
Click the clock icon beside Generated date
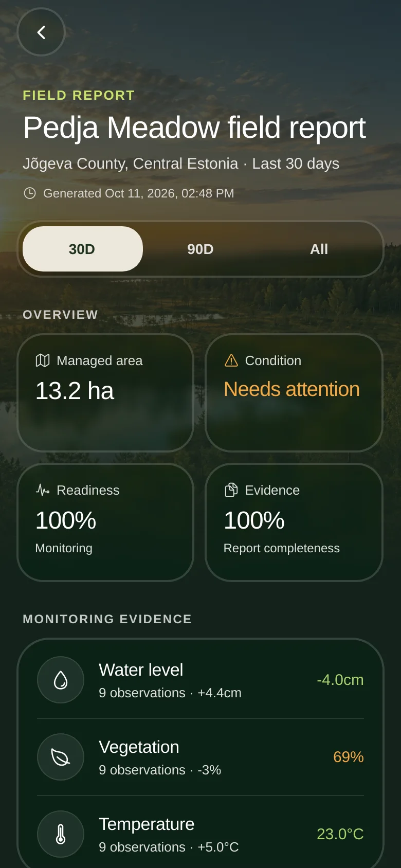pos(30,193)
